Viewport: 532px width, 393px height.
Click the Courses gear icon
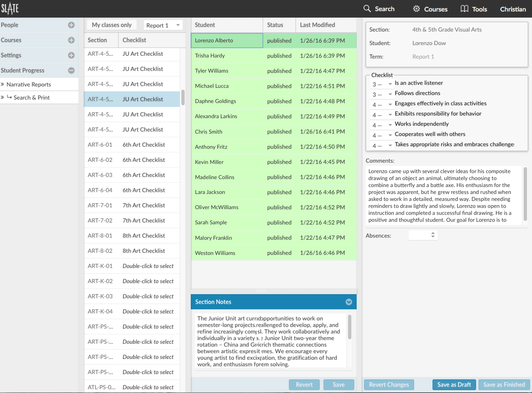coord(416,9)
